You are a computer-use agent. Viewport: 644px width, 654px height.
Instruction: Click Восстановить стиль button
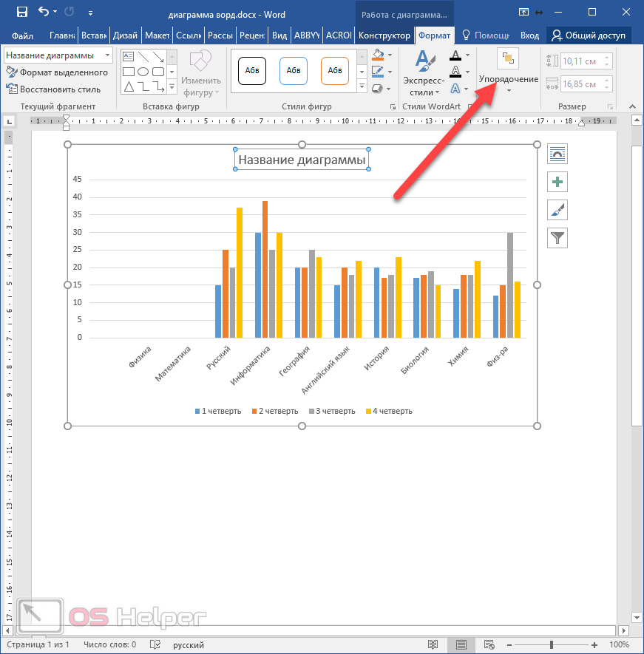click(x=54, y=89)
